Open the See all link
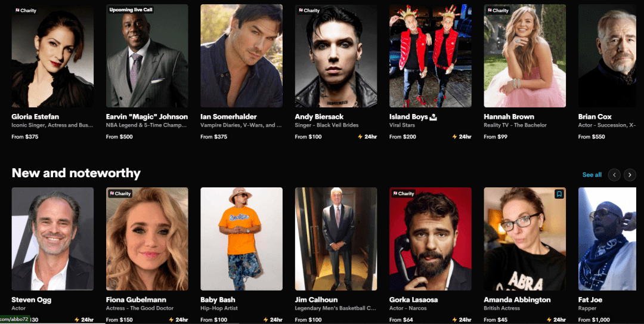The image size is (644, 324). pyautogui.click(x=592, y=175)
